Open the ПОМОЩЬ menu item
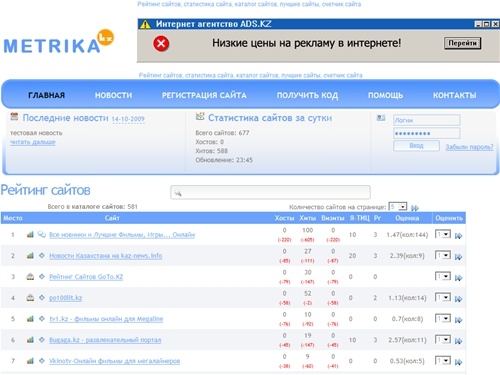The image size is (500, 375). [x=385, y=95]
